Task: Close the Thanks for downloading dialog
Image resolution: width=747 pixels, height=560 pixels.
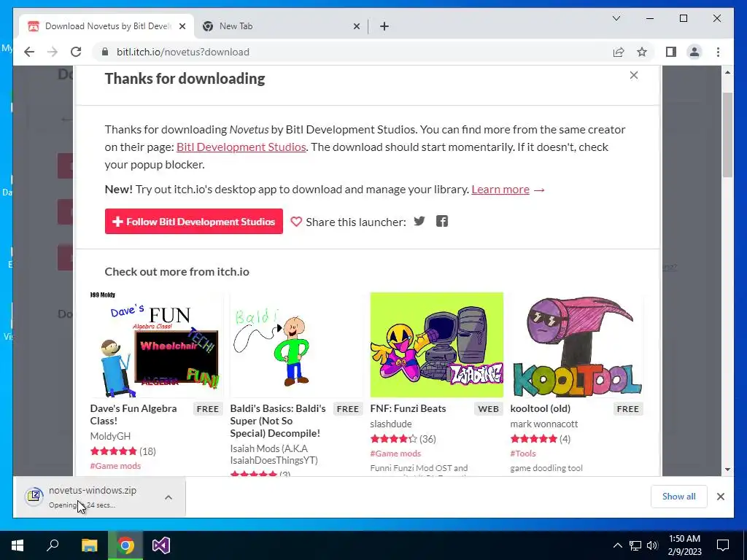Action: (x=634, y=75)
